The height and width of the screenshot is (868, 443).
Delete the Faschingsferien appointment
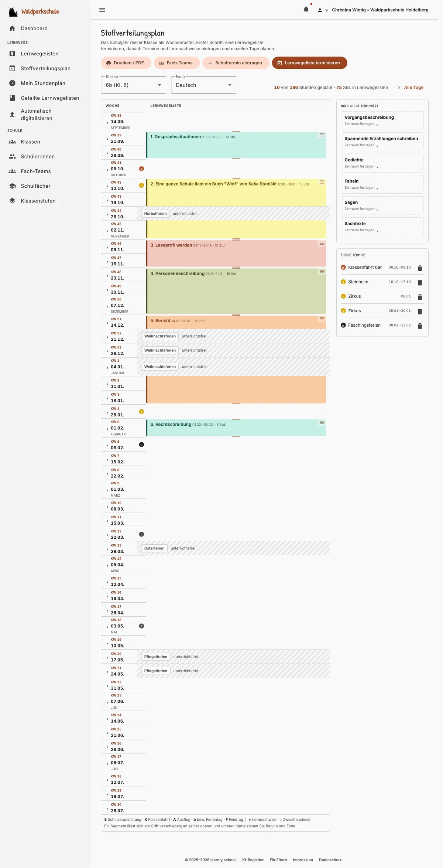click(x=420, y=326)
